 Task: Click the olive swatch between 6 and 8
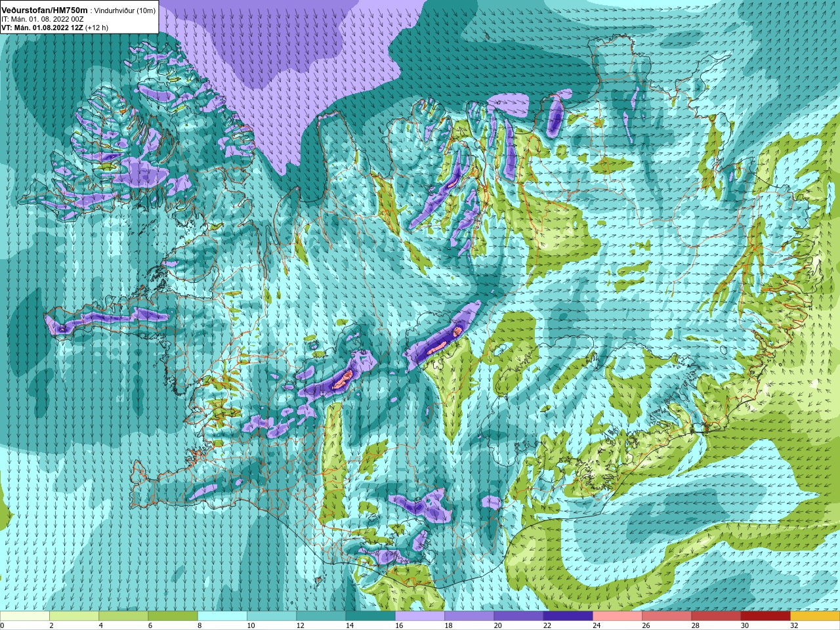click(173, 616)
